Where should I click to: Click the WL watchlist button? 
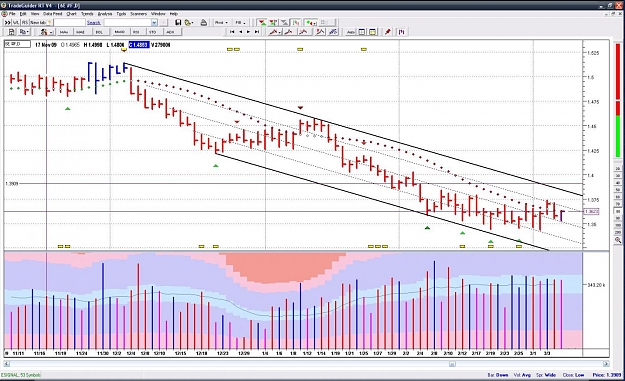pos(16,23)
